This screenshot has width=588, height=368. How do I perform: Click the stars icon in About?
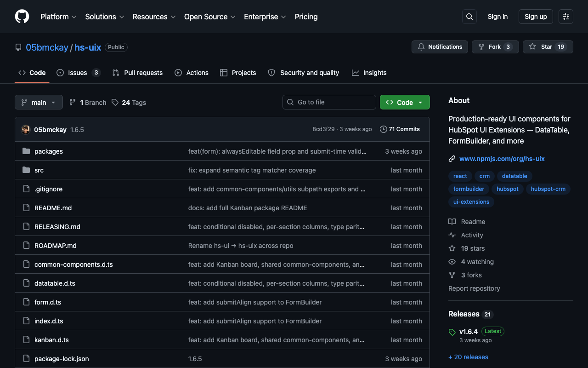point(452,248)
